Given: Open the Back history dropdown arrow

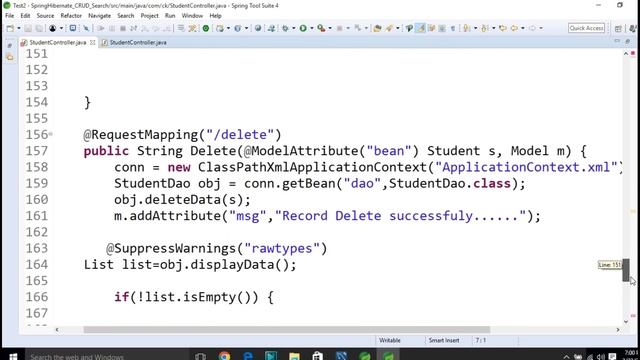Looking at the screenshot, I should (523, 28).
